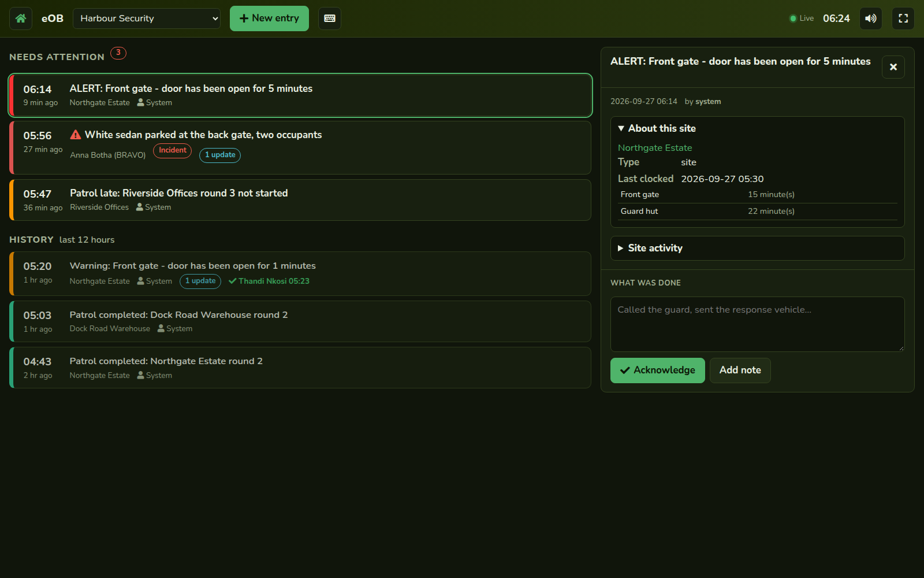Viewport: 924px width, 578px height.
Task: Open the White sedan parked incident entry
Action: click(300, 147)
